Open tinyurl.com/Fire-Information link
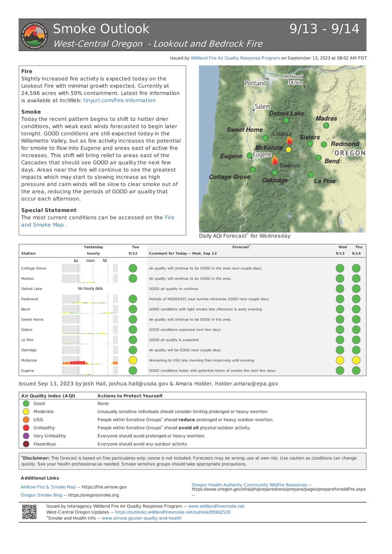 point(120,100)
